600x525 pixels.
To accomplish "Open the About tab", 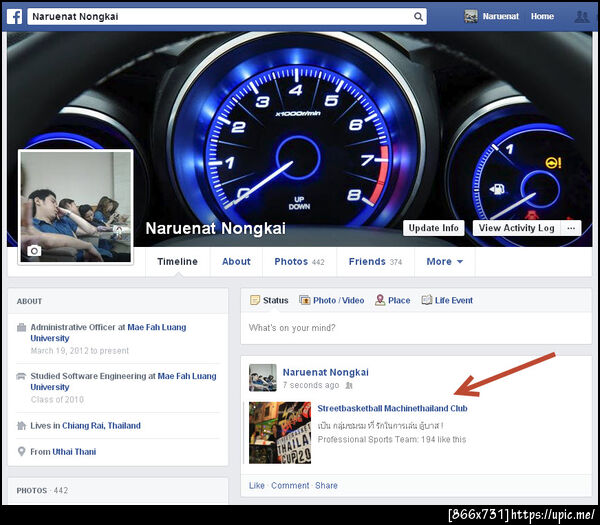I will pos(236,262).
